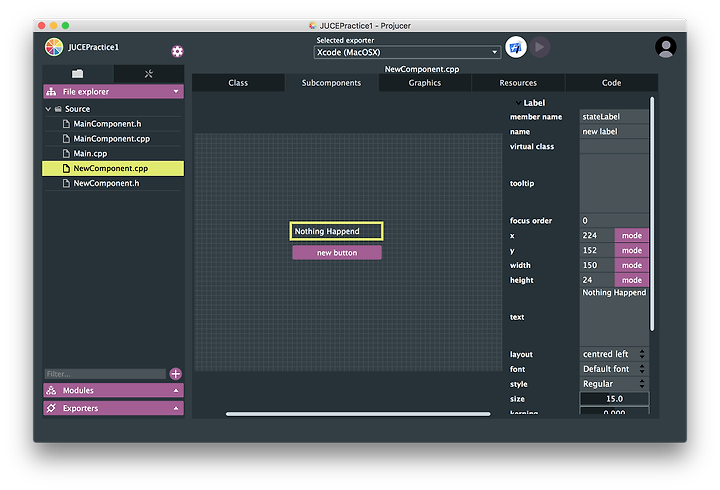Image resolution: width=720 pixels, height=490 pixels.
Task: Click the JUCE project logo icon
Action: 54,47
